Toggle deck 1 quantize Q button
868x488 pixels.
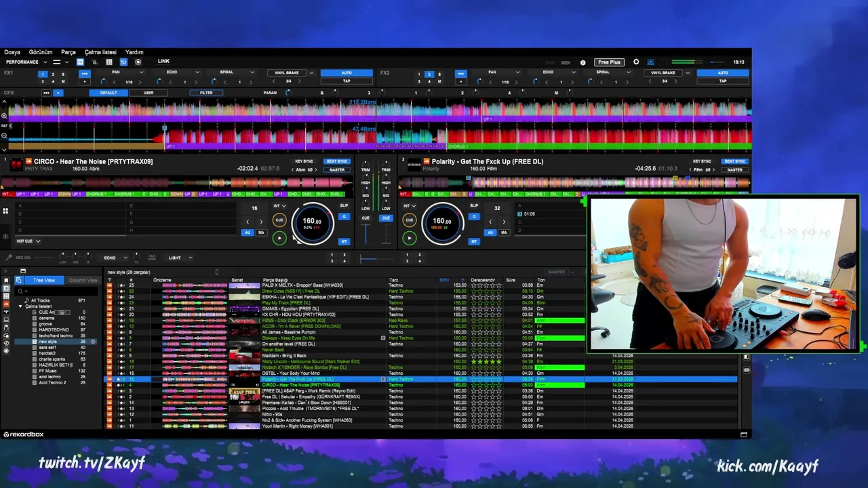click(344, 217)
